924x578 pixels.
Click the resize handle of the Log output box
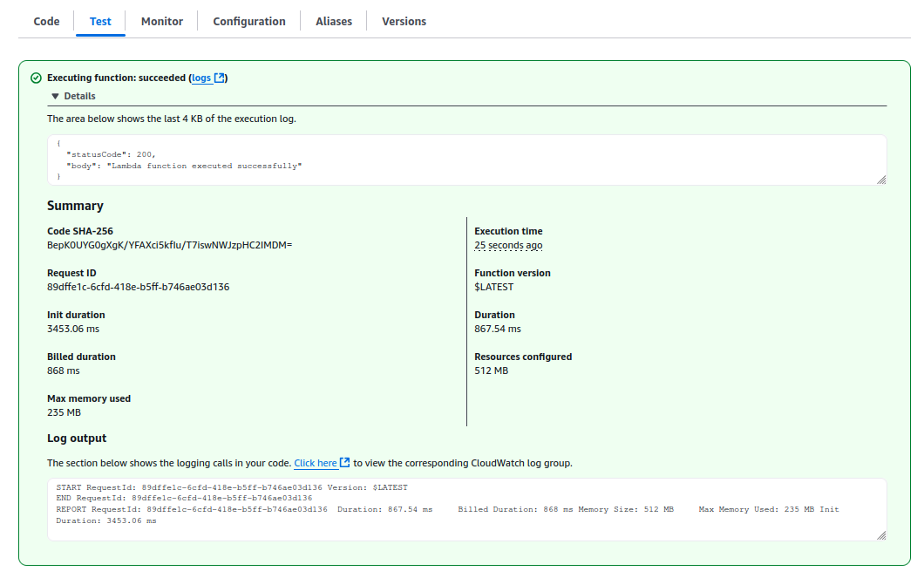tap(880, 535)
